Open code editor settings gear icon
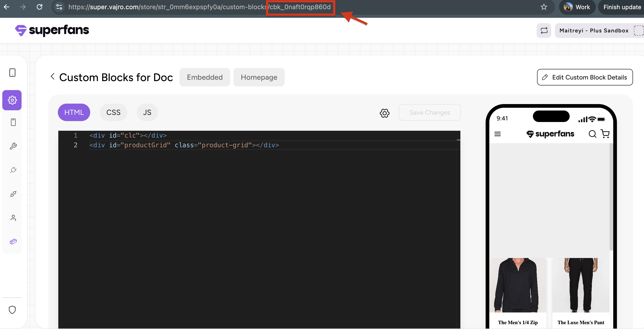Viewport: 644px width, 329px height. coord(384,113)
